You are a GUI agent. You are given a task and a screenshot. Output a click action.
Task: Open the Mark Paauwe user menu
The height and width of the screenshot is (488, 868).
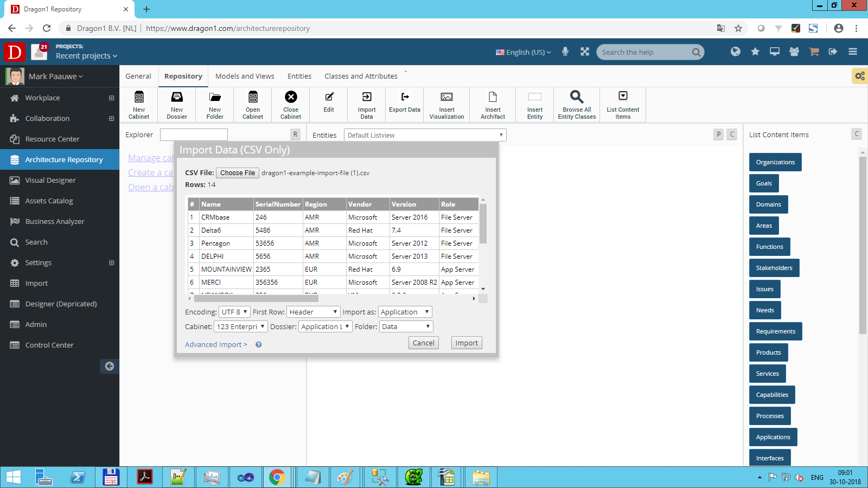click(56, 76)
